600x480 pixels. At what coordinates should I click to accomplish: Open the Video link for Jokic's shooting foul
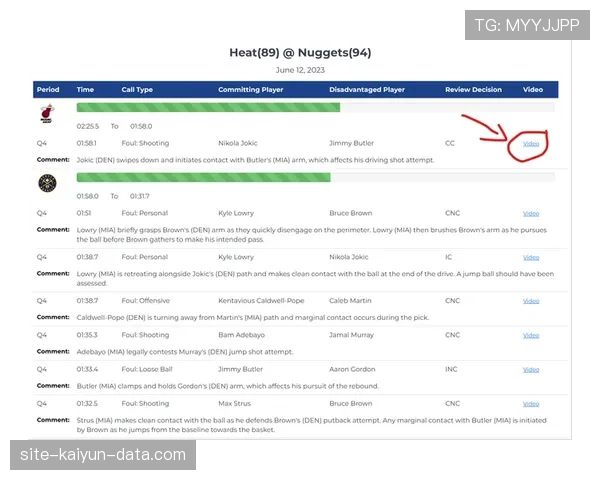(x=530, y=144)
